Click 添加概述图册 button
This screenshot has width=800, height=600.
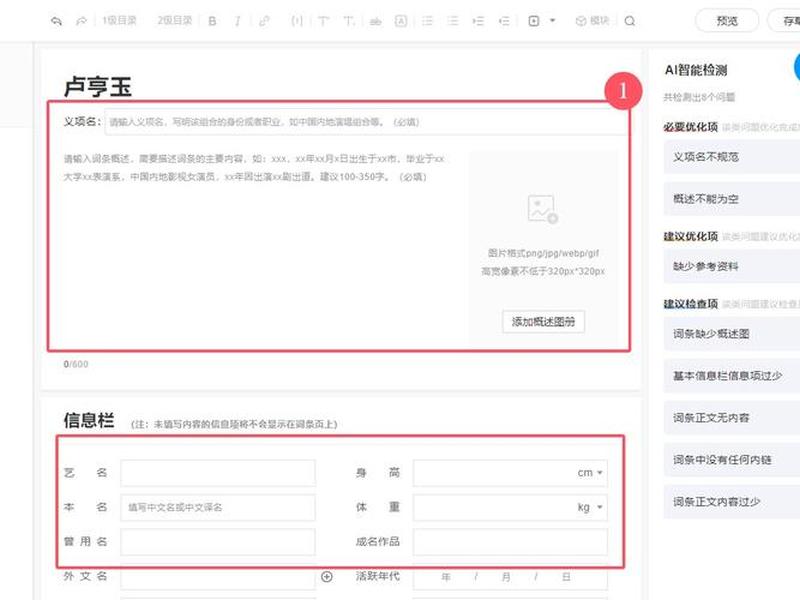pos(543,321)
